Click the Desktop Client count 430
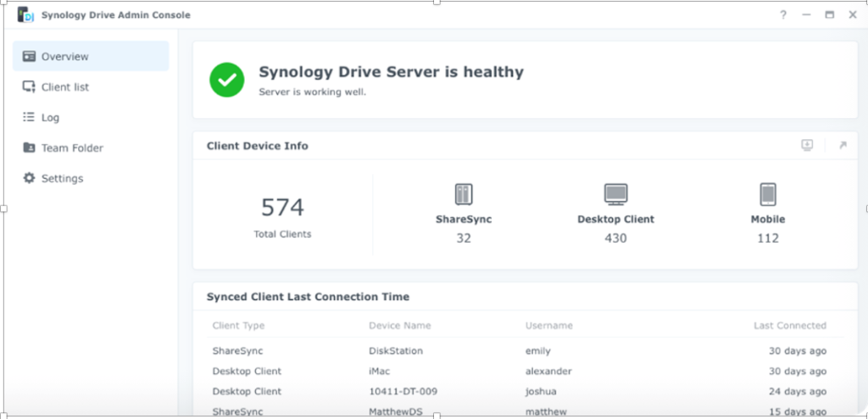868x419 pixels. (x=615, y=238)
